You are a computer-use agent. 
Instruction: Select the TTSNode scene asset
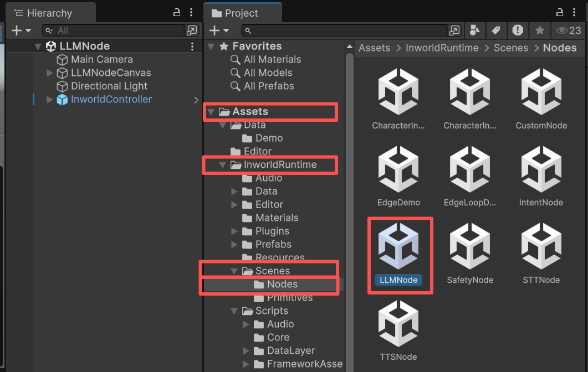pos(398,331)
